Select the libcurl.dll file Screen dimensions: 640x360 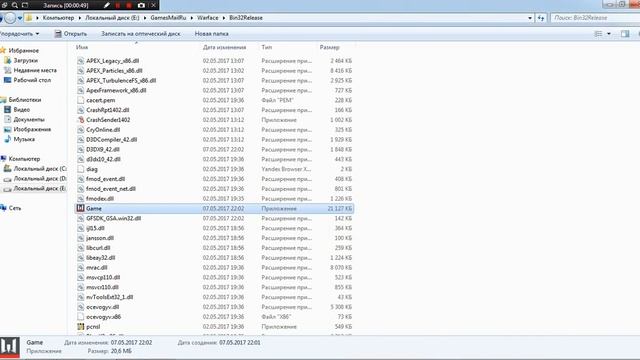(x=98, y=248)
